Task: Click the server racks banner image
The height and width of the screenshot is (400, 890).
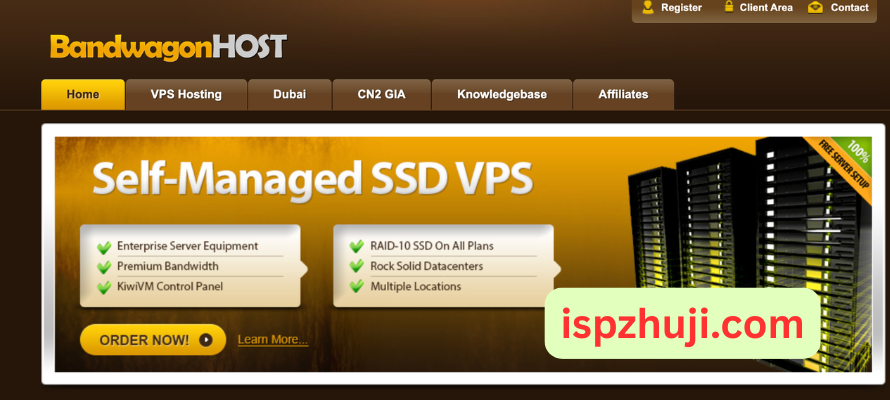Action: [x=749, y=250]
